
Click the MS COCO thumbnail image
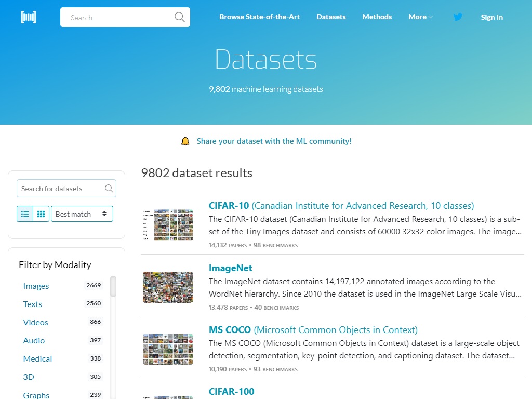168,349
